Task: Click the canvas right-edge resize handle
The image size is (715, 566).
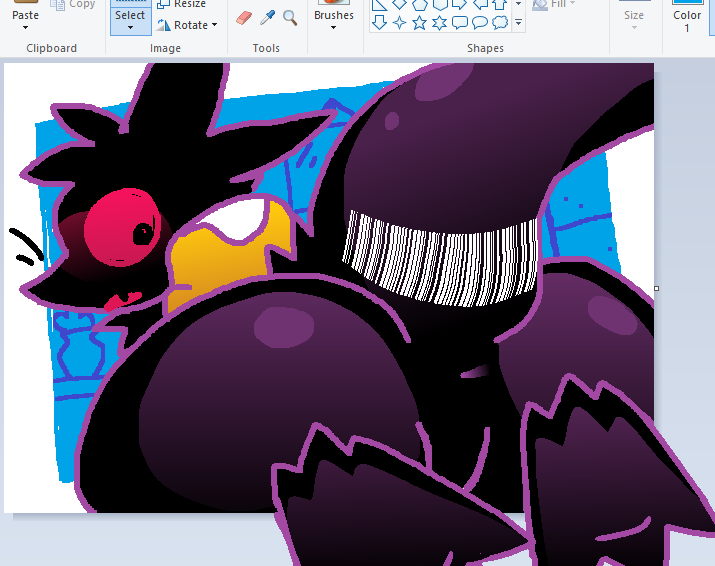Action: coord(656,288)
